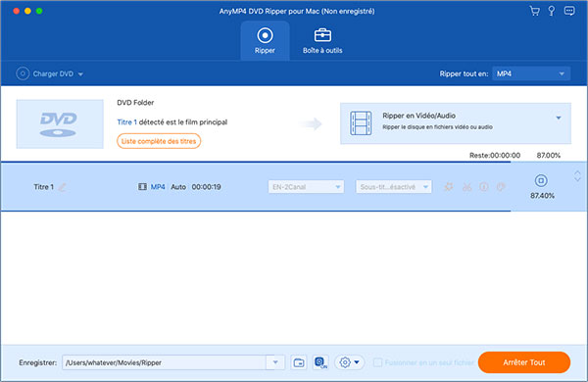Click the info icon in Titre 1 row

484,187
